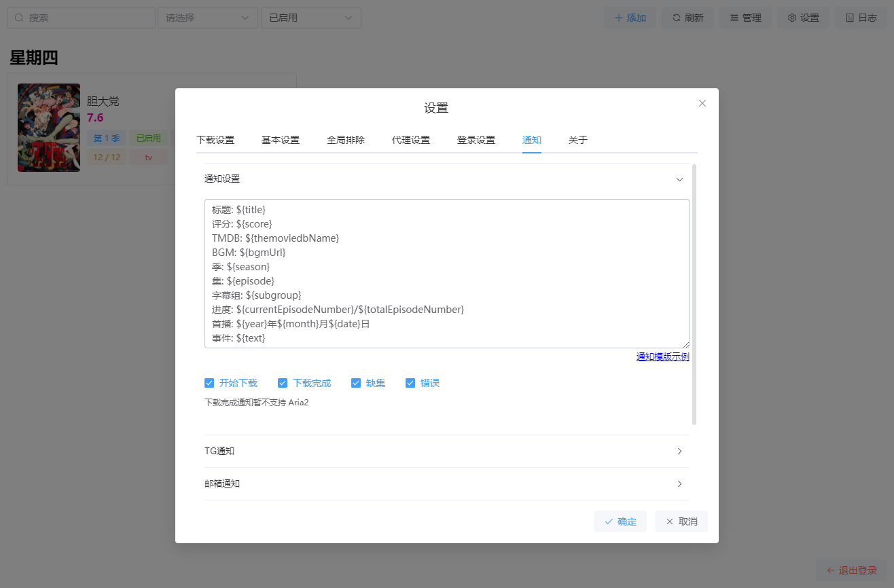Disable the 错误 notification checkbox
Screen dimensions: 894x588
[410, 383]
